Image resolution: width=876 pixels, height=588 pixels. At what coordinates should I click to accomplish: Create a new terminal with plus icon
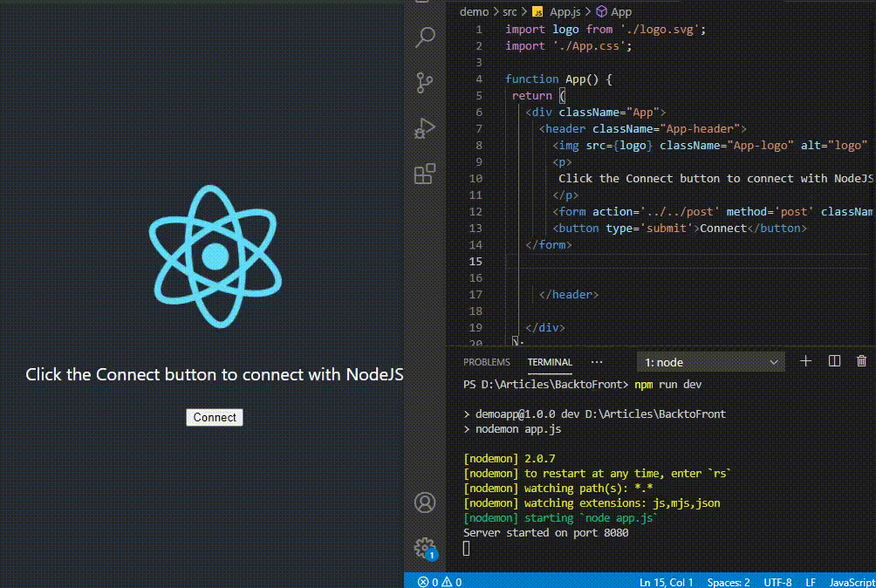point(805,361)
